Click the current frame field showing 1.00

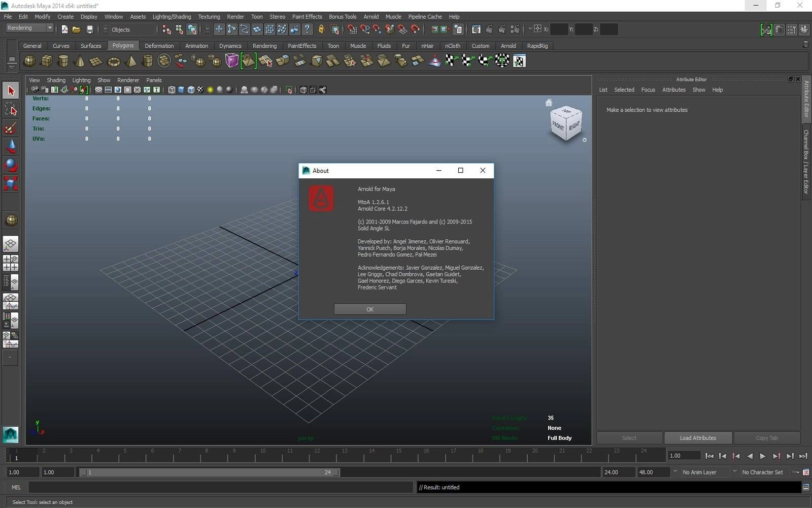[x=684, y=456]
